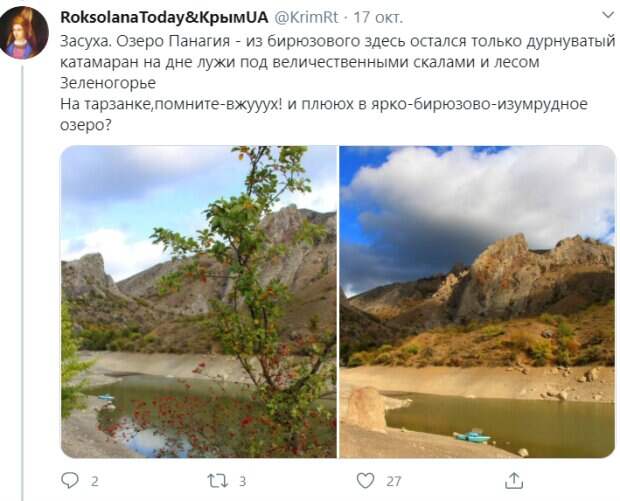Screen dimensions: 620x501
Task: Click the tweet text starting with Засуха
Action: pos(338,83)
